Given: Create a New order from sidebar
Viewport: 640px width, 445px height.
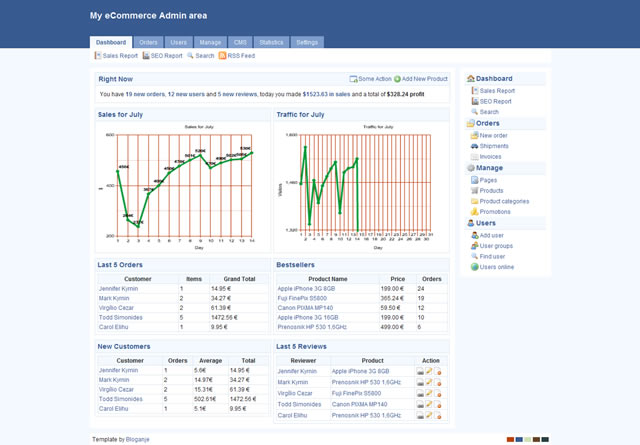Looking at the screenshot, I should [489, 136].
